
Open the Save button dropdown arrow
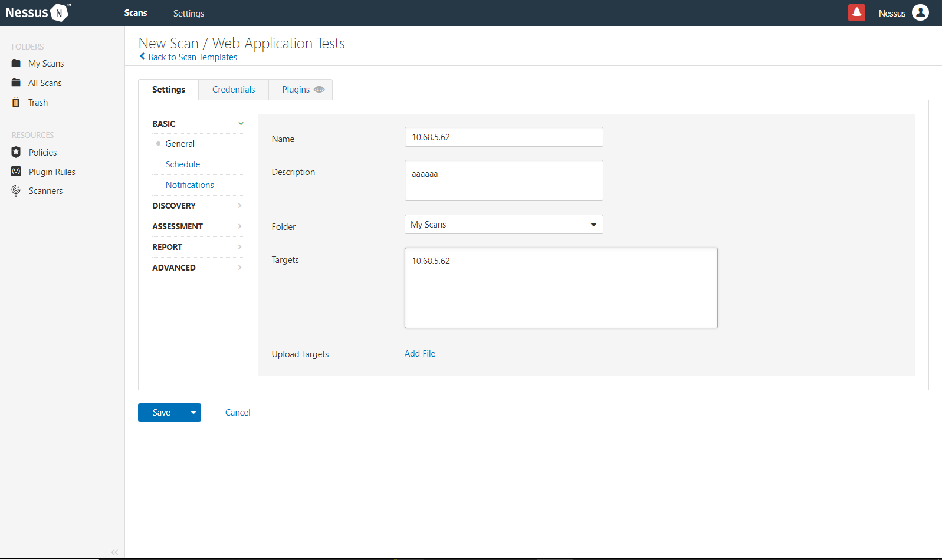(x=193, y=413)
